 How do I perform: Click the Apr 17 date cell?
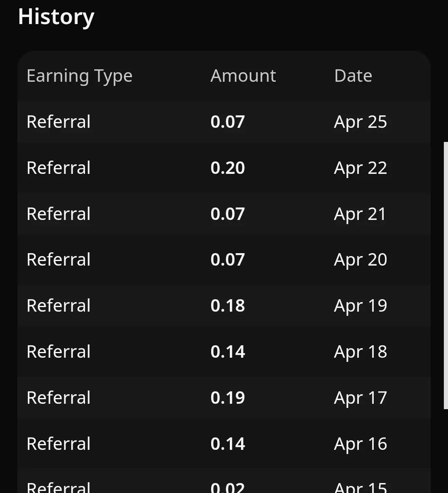point(360,398)
